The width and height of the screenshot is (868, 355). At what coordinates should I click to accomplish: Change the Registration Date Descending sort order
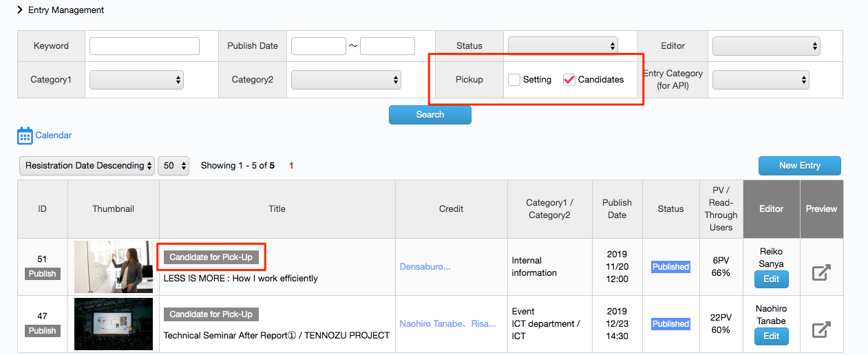click(x=87, y=166)
